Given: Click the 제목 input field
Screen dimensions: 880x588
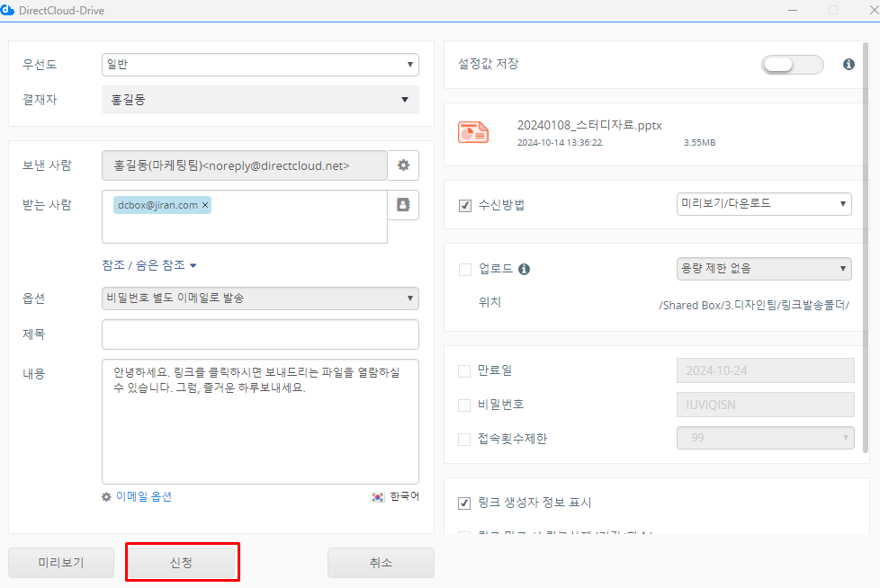Looking at the screenshot, I should click(x=260, y=334).
